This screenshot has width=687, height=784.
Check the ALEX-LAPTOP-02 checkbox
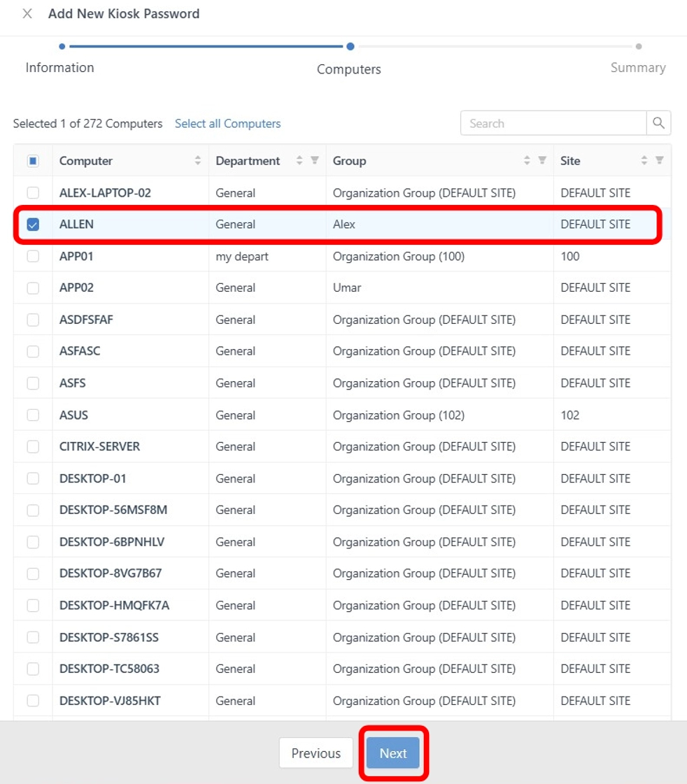[33, 192]
